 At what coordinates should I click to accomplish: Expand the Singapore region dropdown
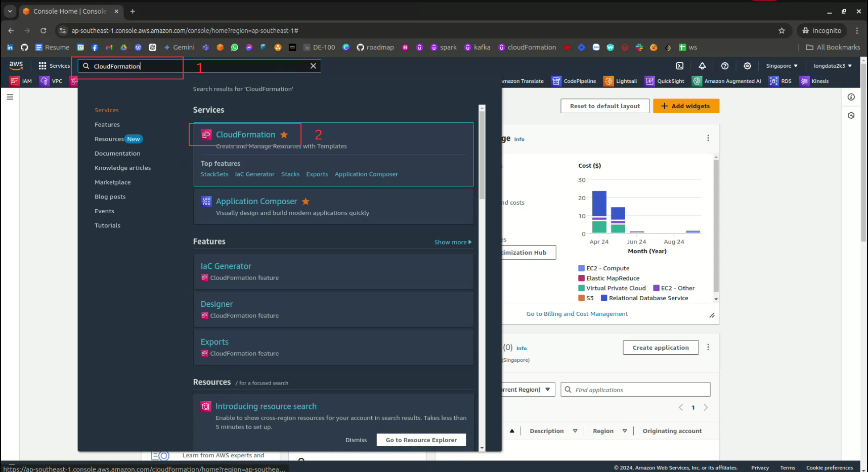782,66
